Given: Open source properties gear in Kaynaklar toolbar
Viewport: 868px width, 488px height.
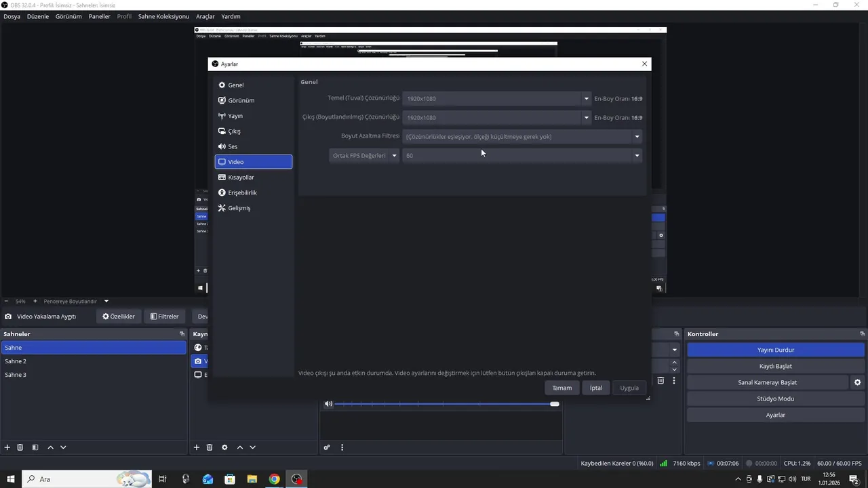Looking at the screenshot, I should pyautogui.click(x=224, y=447).
